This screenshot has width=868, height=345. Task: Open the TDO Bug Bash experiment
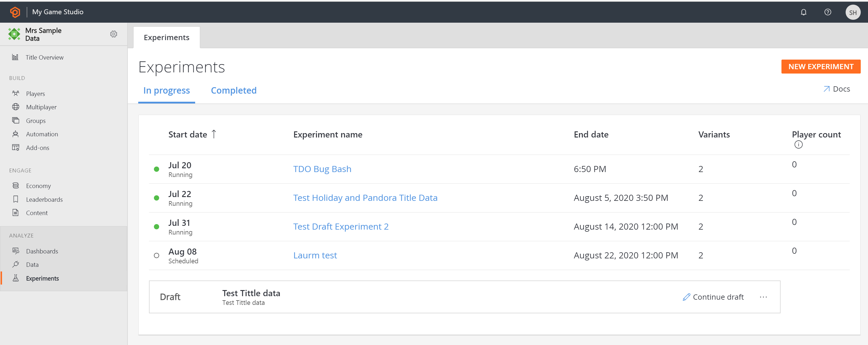(x=322, y=169)
